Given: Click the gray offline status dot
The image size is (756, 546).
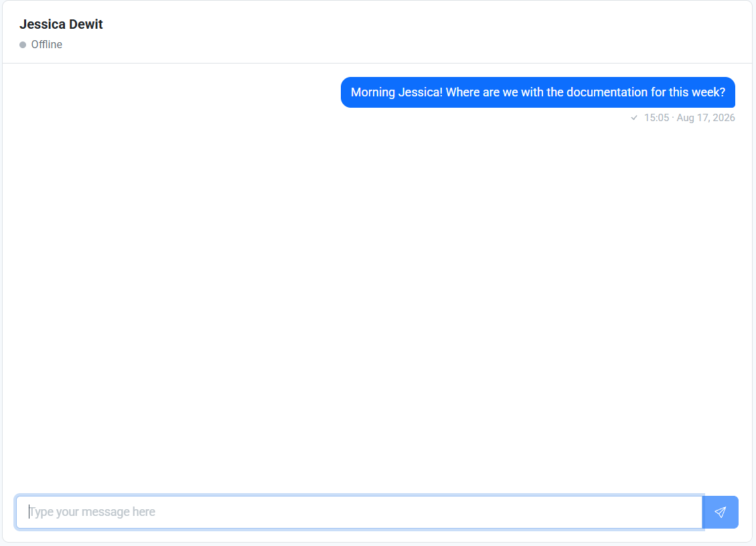Looking at the screenshot, I should (23, 45).
